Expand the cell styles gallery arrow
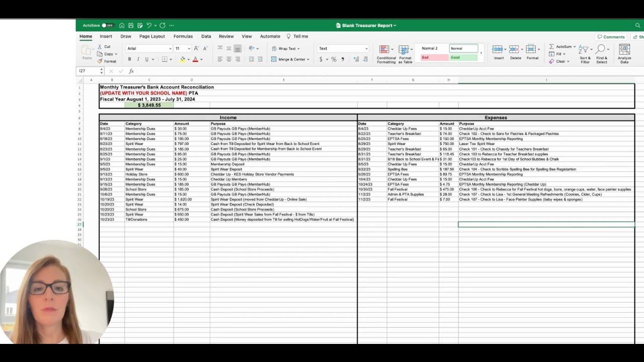Viewport: 644px width, 362px height. coord(481,53)
